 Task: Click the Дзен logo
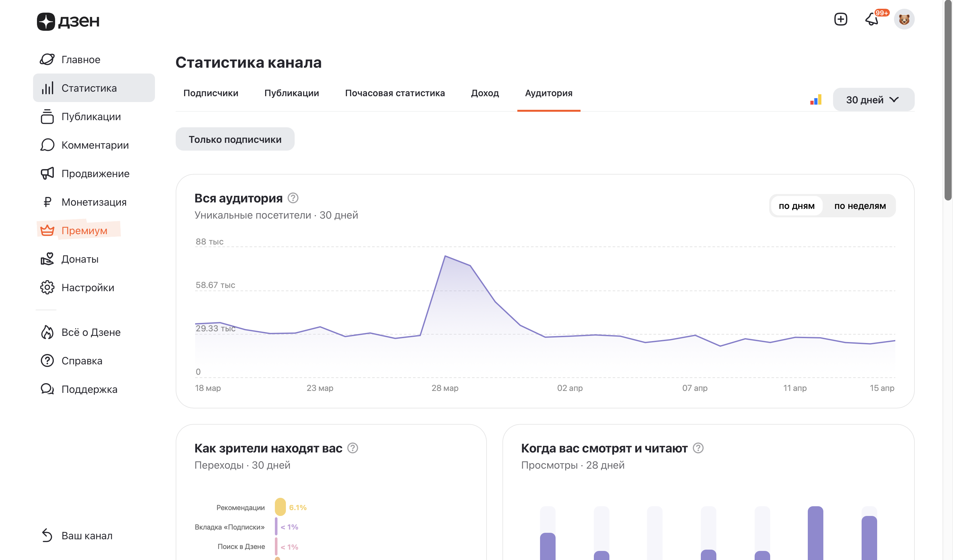[68, 21]
